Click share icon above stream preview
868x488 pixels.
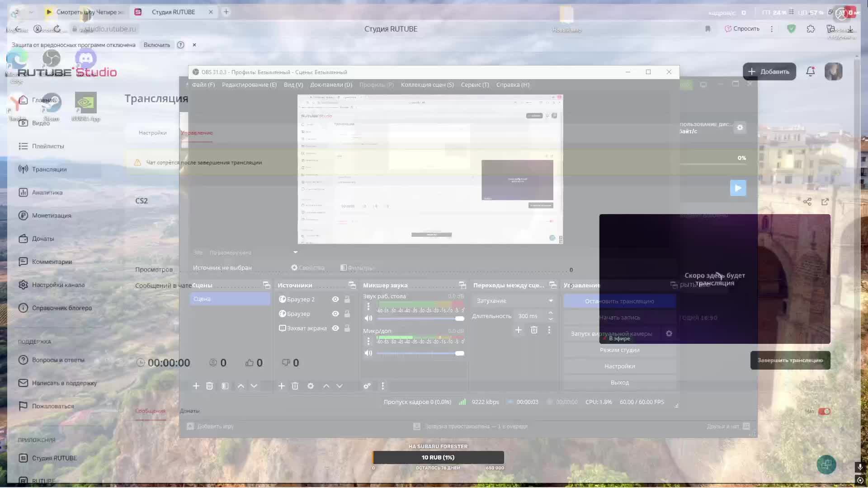tap(807, 202)
